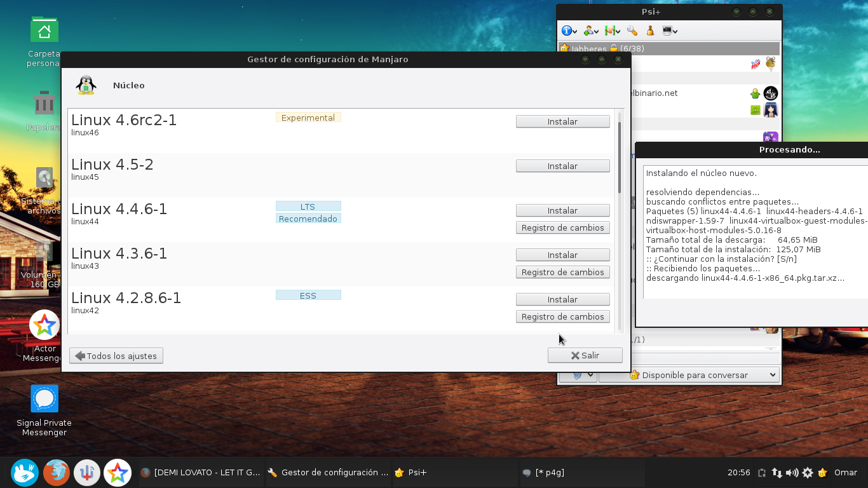Image resolution: width=868 pixels, height=488 pixels.
Task: Open Psi+ info menu icon
Action: tap(569, 30)
